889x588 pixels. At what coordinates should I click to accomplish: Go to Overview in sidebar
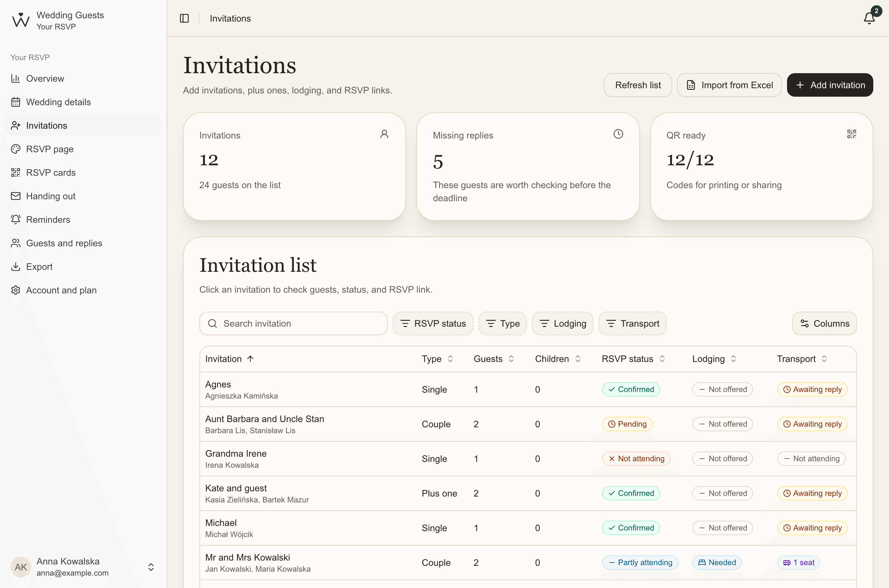pos(83,78)
